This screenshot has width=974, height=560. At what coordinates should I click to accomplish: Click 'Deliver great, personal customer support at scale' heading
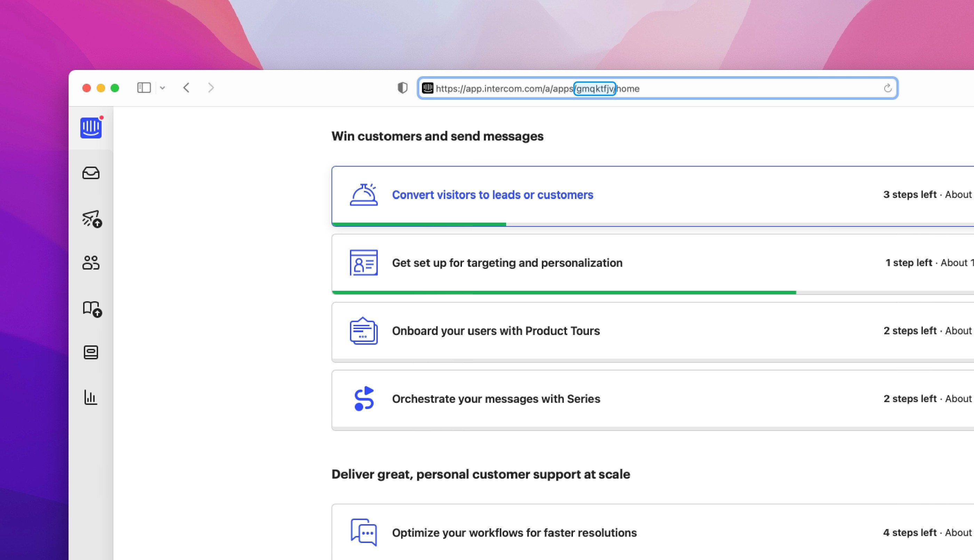[x=481, y=474]
